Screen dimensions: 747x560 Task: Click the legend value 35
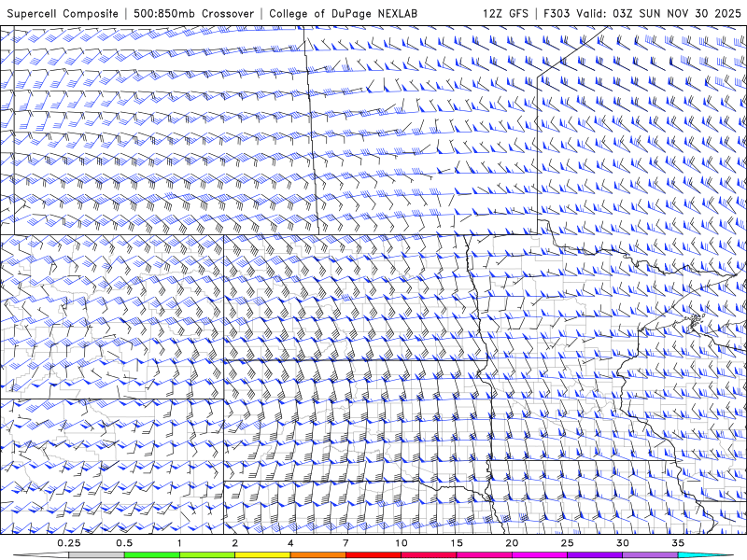pos(678,543)
